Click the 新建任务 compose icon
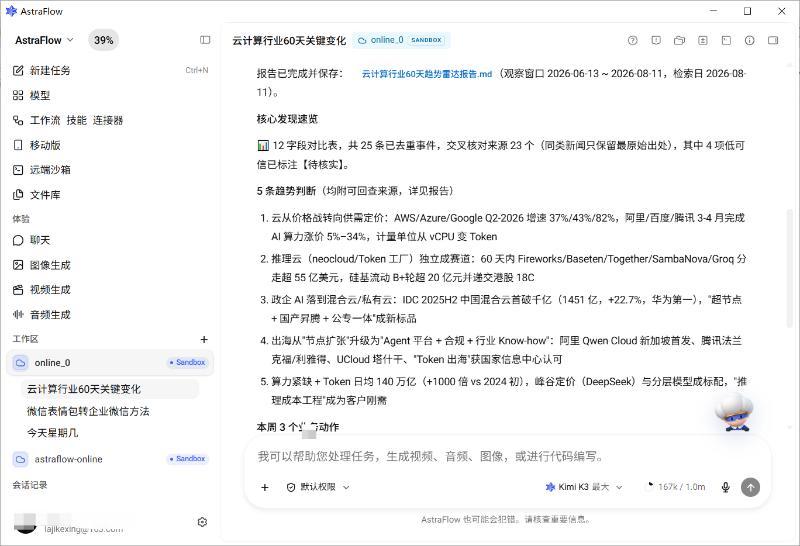Image resolution: width=800 pixels, height=546 pixels. [x=18, y=70]
